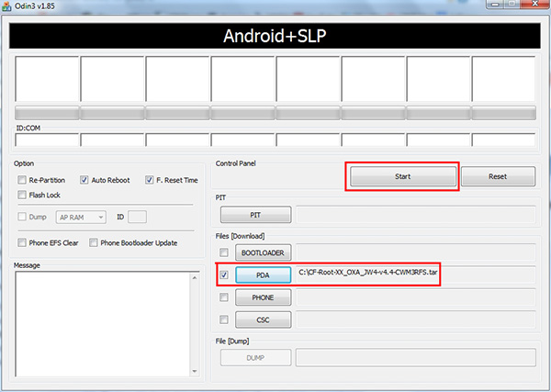Image resolution: width=551 pixels, height=392 pixels.
Task: Uncheck the PDA file checkbox
Action: (224, 275)
